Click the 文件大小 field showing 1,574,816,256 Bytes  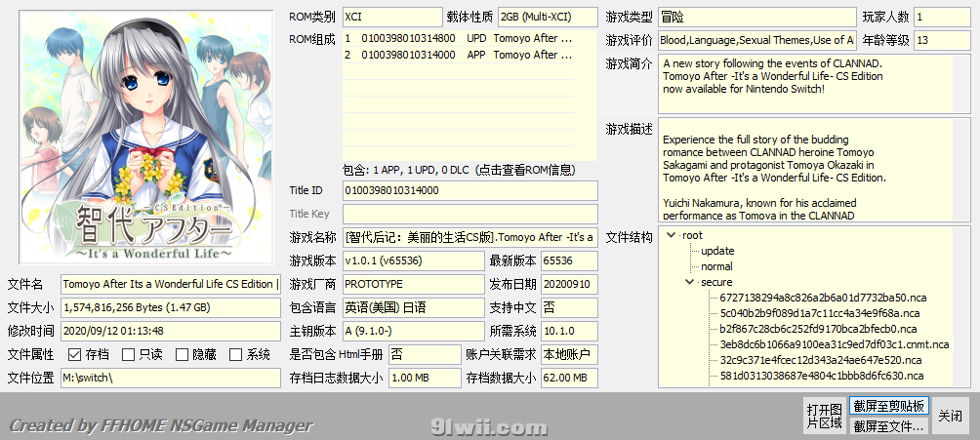click(x=171, y=307)
